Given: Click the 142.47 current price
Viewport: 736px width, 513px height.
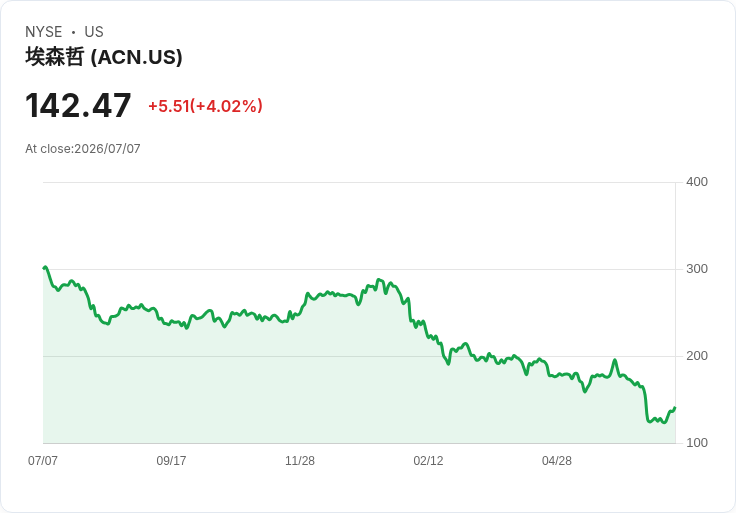Looking at the screenshot, I should 78,106.
